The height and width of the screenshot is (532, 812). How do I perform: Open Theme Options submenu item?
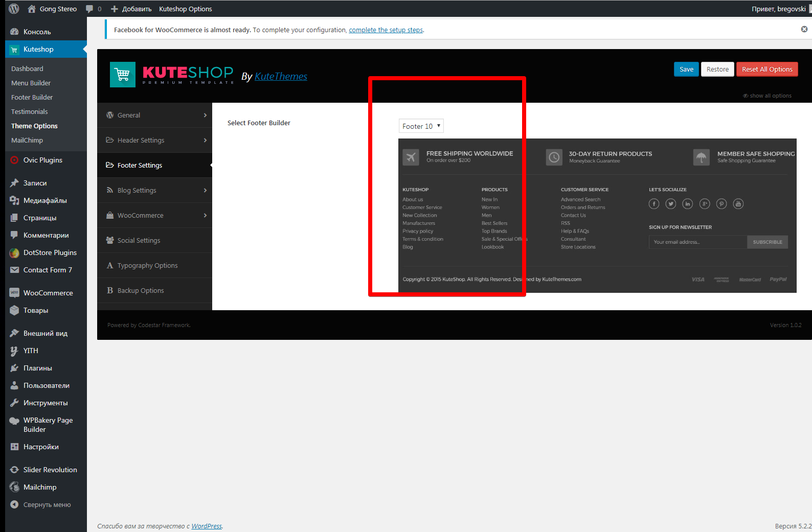[34, 126]
